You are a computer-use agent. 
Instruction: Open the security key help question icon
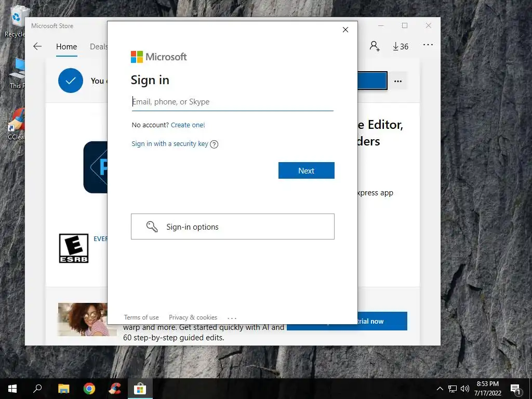[x=214, y=144]
